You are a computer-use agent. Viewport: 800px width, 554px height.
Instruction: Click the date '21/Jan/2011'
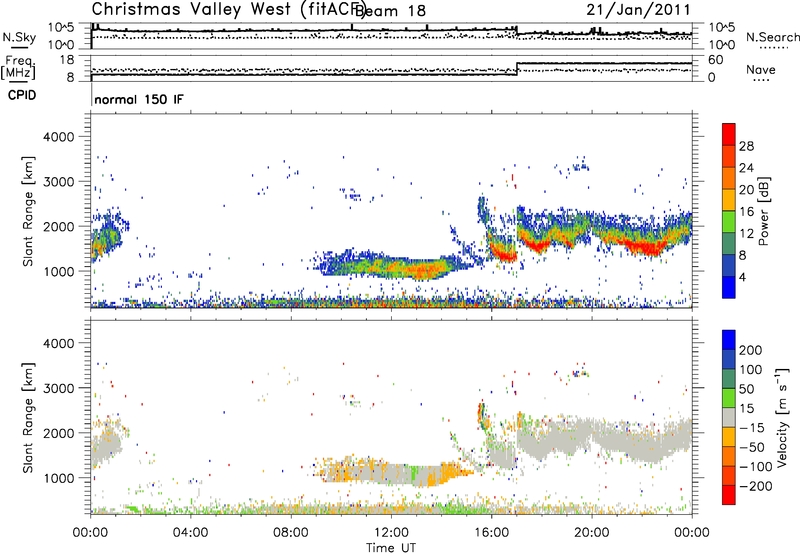pyautogui.click(x=638, y=9)
